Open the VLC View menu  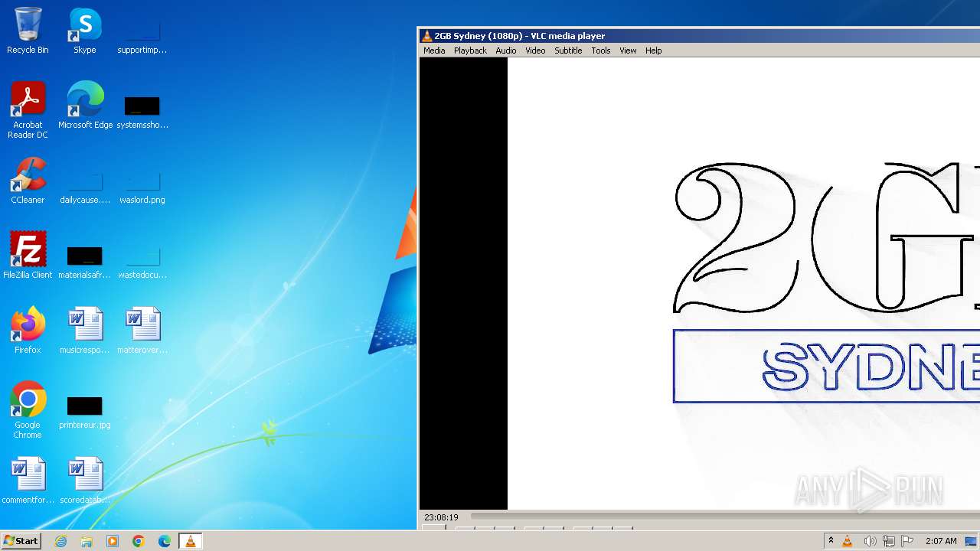click(x=628, y=51)
